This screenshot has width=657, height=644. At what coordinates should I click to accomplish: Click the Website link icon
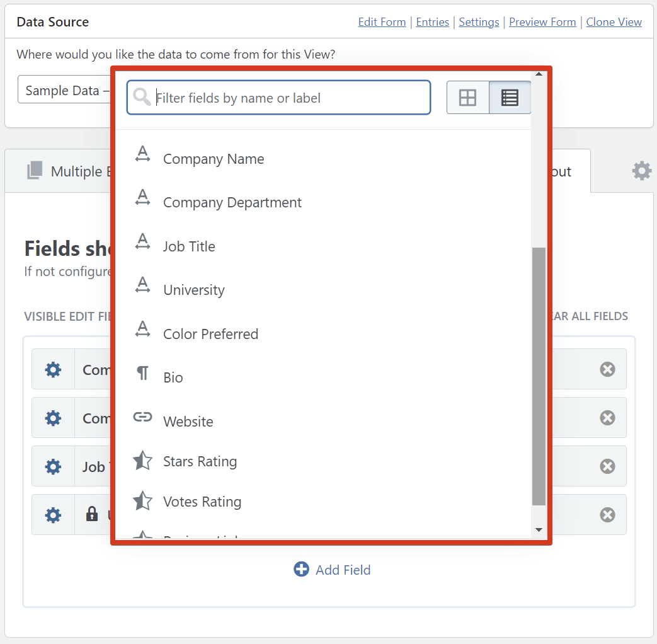coord(143,417)
